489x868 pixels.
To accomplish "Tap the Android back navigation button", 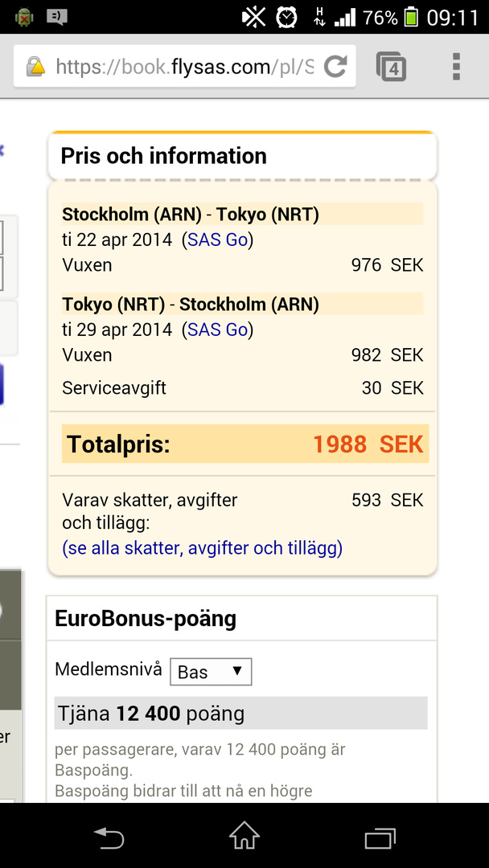I will [109, 837].
